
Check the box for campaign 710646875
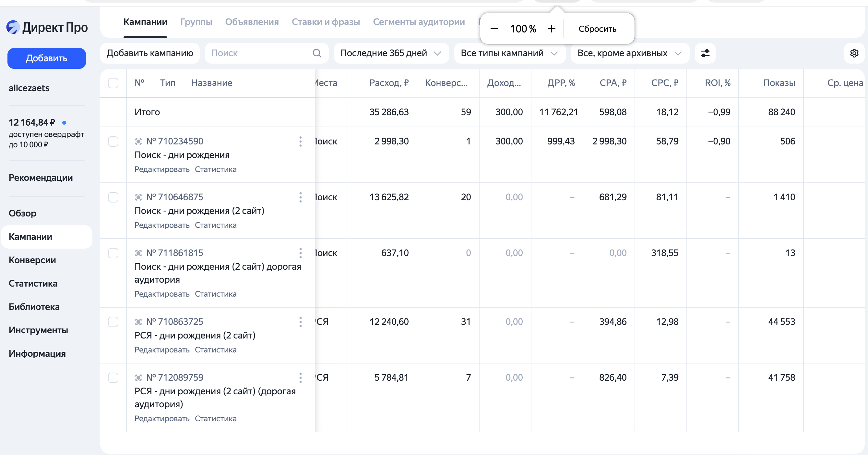click(113, 197)
